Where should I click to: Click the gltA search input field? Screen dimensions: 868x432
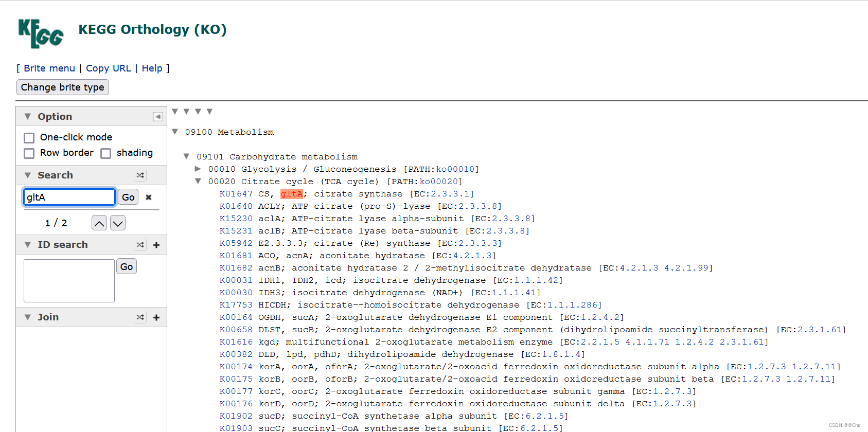click(69, 197)
